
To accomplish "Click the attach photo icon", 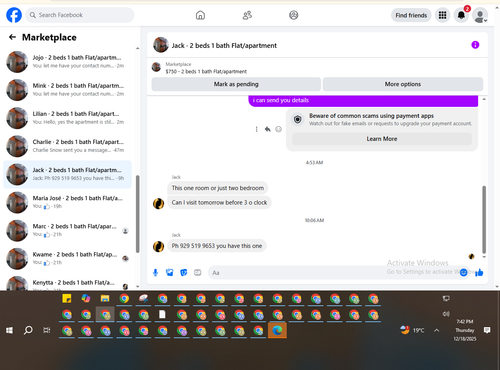I will 170,273.
